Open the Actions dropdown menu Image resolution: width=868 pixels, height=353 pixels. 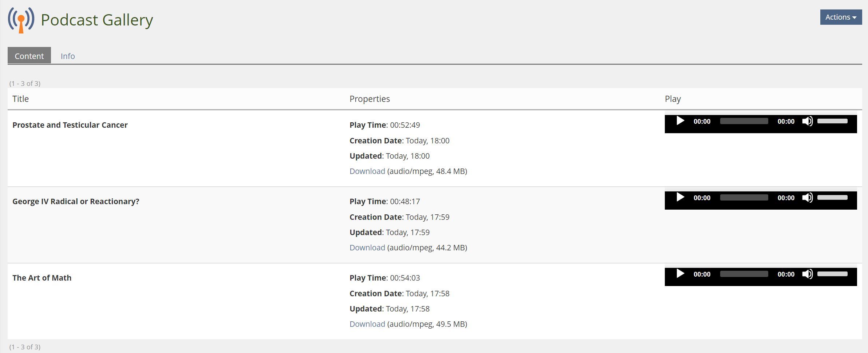point(840,17)
